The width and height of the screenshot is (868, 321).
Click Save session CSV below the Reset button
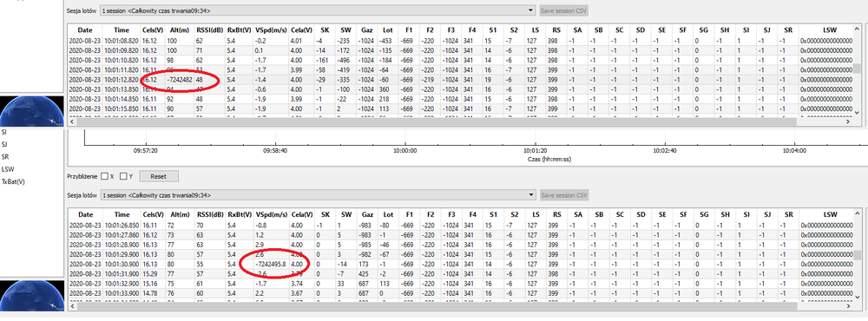(x=563, y=195)
